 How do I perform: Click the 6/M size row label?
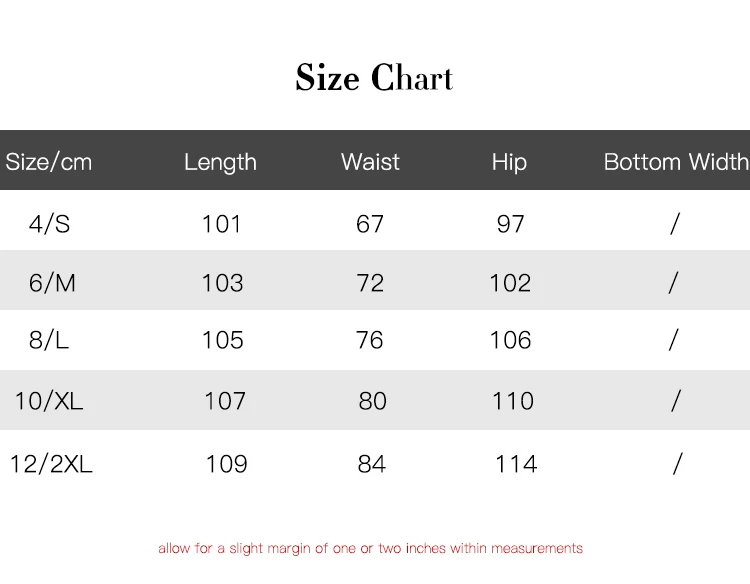click(x=52, y=283)
